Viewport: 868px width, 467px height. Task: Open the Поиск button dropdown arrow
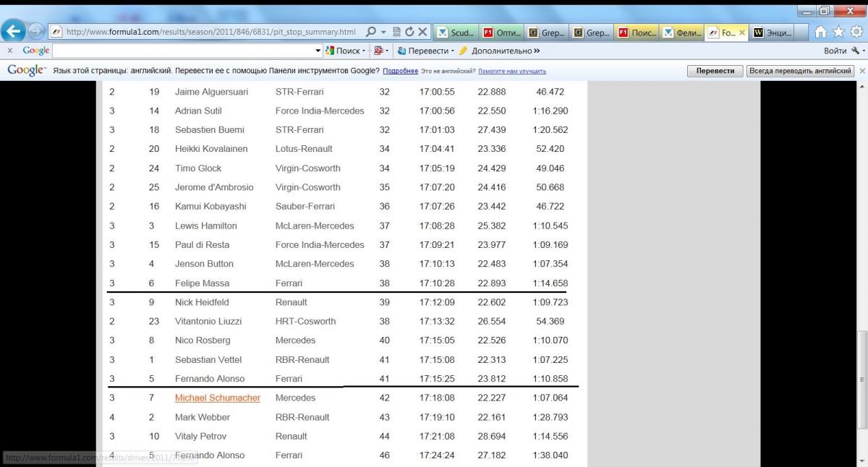(364, 51)
